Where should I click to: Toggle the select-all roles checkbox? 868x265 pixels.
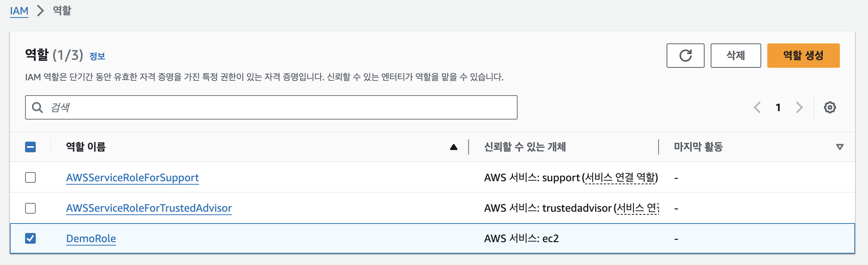click(30, 147)
